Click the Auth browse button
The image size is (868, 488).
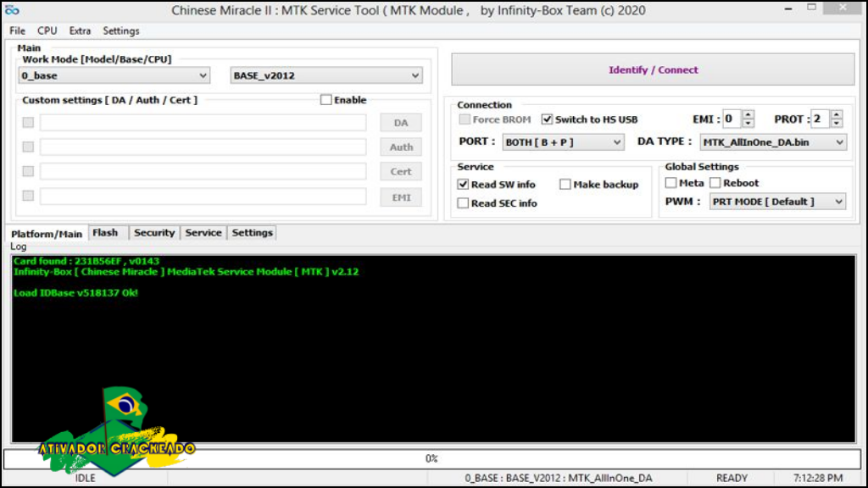(401, 147)
